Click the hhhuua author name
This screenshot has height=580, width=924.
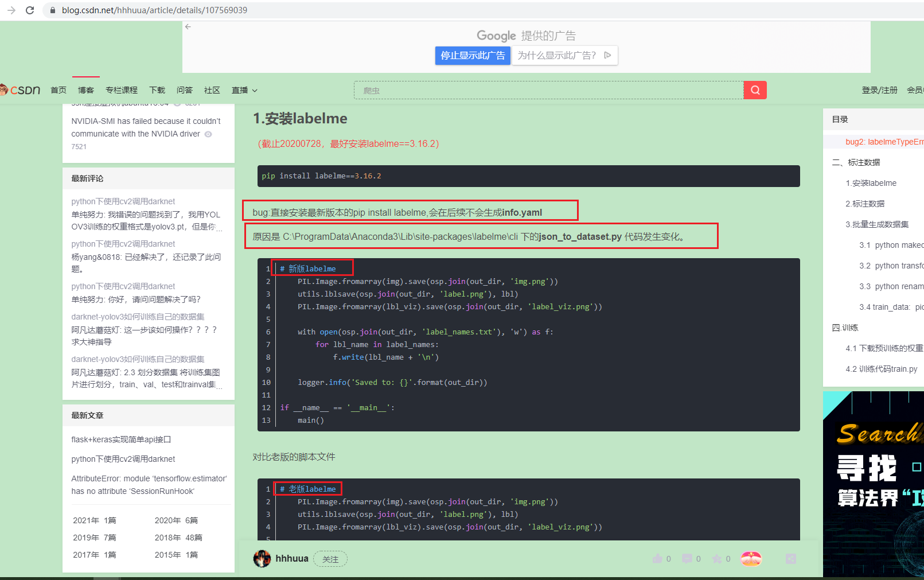pyautogui.click(x=292, y=559)
